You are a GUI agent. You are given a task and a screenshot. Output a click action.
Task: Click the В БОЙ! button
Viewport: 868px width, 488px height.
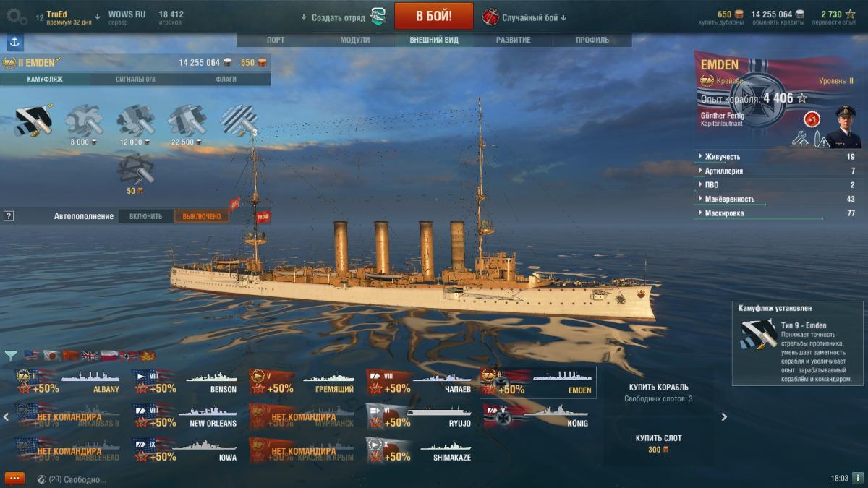point(434,16)
